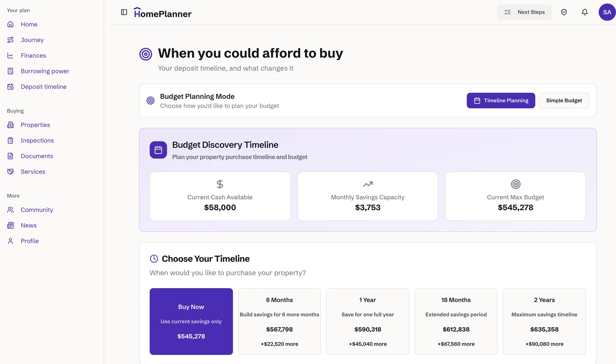Click the Current Cash Available card
Image resolution: width=616 pixels, height=364 pixels.
pos(220,196)
